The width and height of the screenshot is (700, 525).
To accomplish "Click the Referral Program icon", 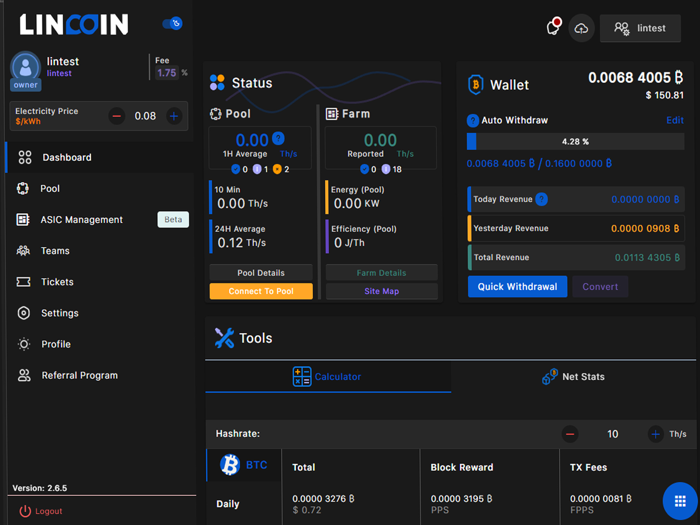I will [24, 375].
